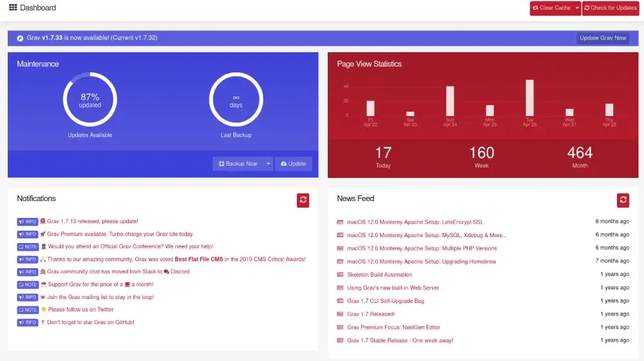The width and height of the screenshot is (644, 361).
Task: Click Update Grav Now button
Action: [603, 38]
